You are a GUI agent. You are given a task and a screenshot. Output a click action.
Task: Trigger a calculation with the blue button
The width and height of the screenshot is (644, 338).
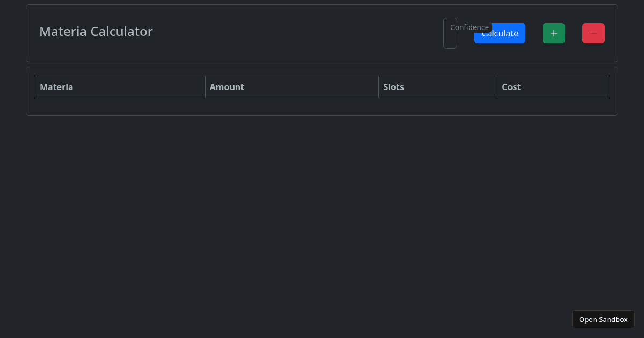500,33
